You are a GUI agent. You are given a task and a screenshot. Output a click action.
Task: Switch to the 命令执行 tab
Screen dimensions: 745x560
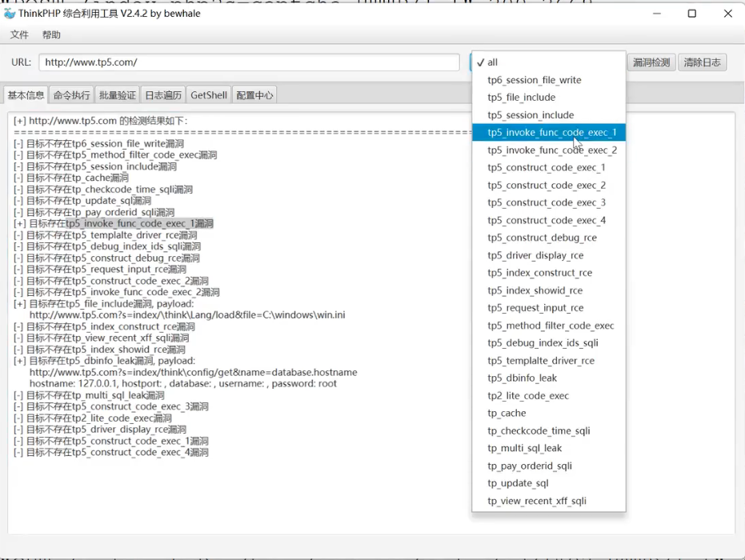(x=72, y=95)
